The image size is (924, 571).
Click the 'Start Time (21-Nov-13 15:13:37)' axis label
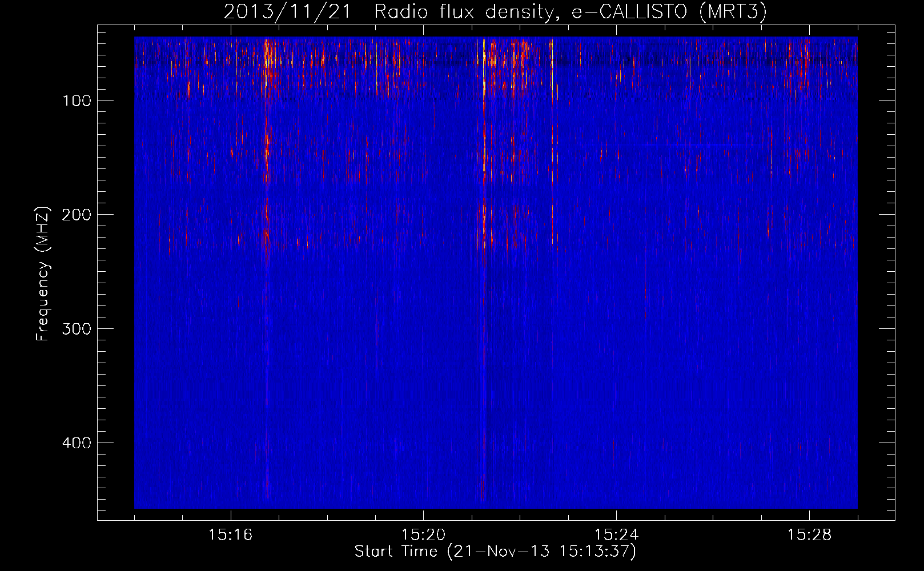click(495, 552)
